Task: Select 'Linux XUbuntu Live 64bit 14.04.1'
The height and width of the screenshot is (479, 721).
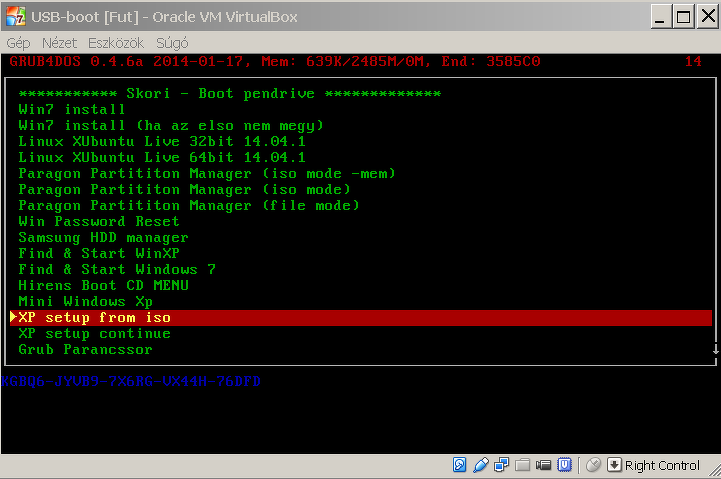Action: click(162, 157)
